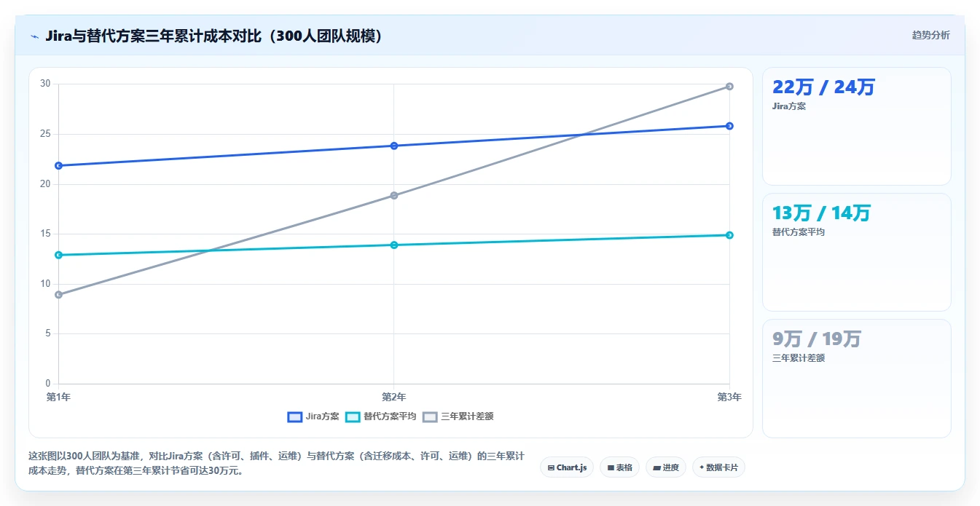Image resolution: width=980 pixels, height=506 pixels.
Task: Select the 三年累计差额 data point at 第1年
Action: pos(58,295)
